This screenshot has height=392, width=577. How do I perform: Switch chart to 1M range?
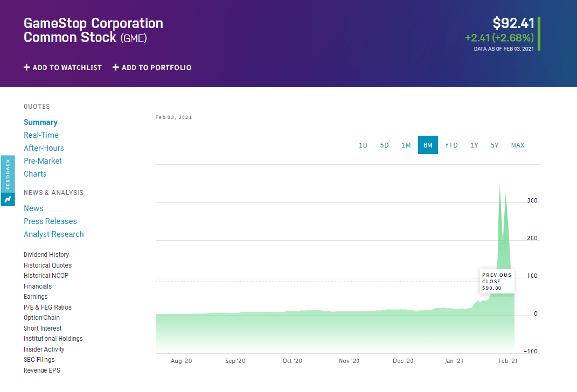[406, 145]
